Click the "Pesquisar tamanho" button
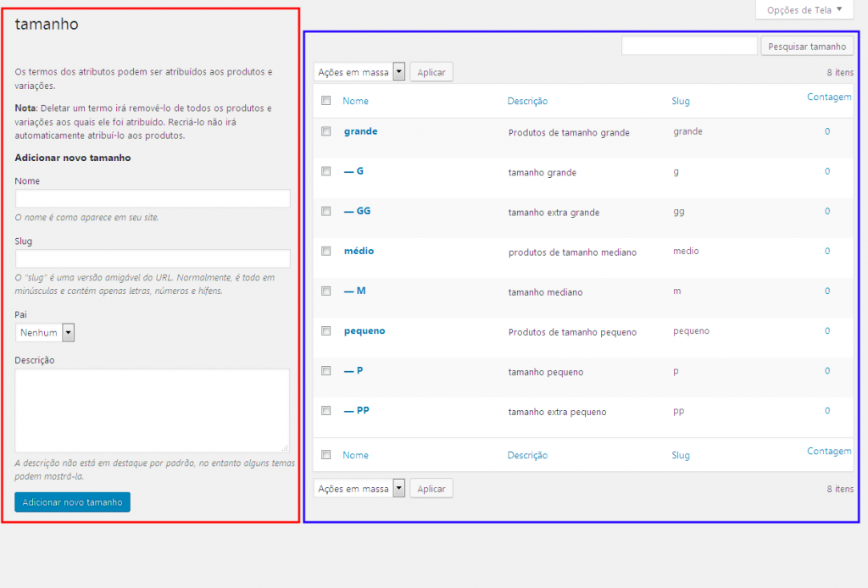The height and width of the screenshot is (588, 868). (x=807, y=46)
